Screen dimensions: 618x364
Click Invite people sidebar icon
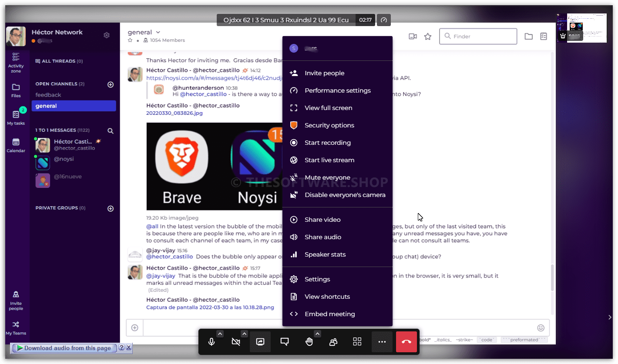tap(16, 301)
